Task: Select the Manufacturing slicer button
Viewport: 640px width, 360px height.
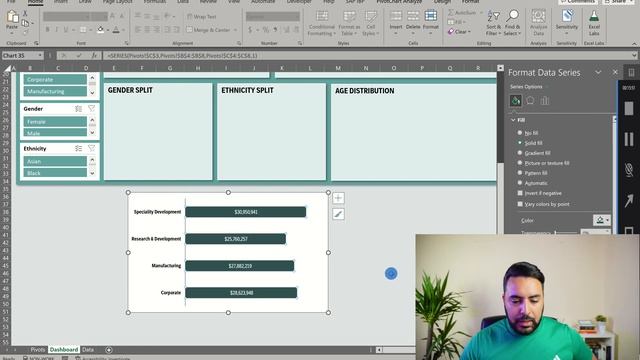Action: (x=55, y=91)
